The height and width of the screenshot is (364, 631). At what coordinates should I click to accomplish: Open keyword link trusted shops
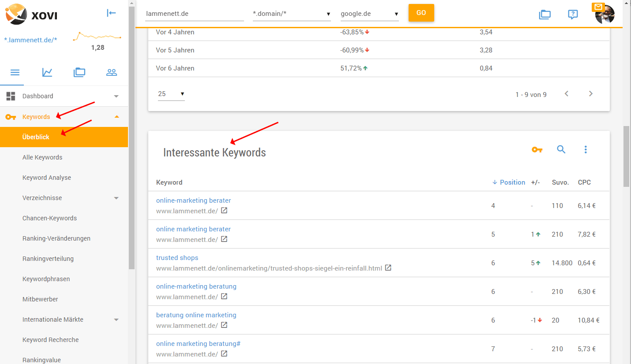click(177, 258)
